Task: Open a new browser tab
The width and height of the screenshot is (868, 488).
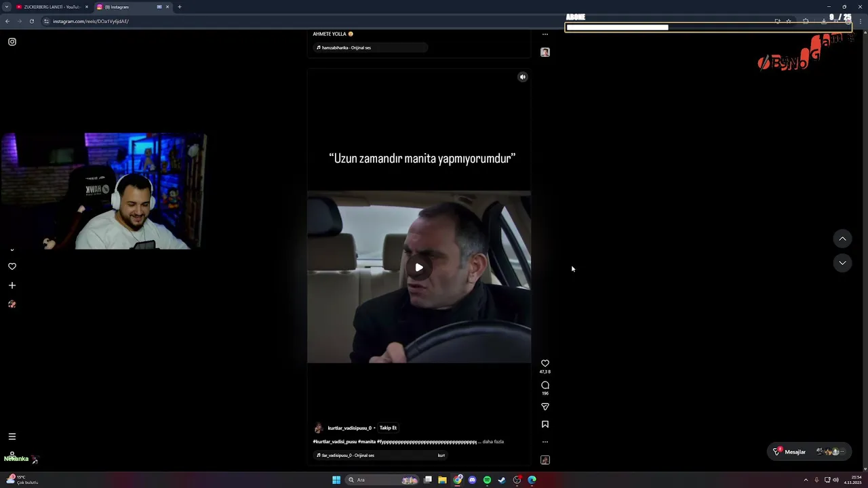Action: coord(180,7)
